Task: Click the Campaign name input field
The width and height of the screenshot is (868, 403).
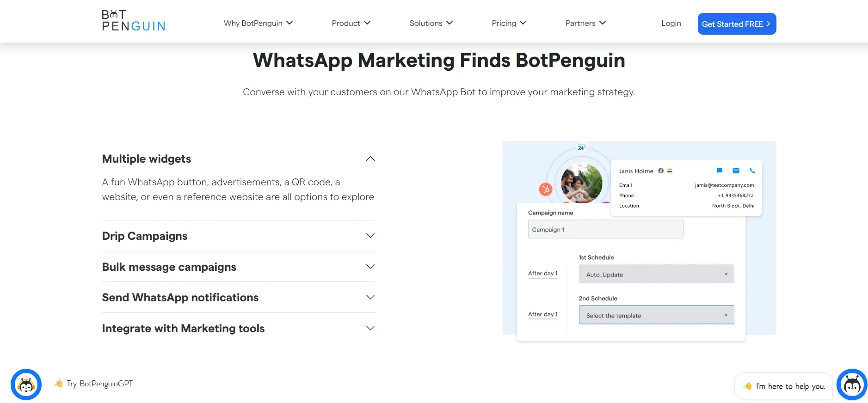Action: (605, 229)
